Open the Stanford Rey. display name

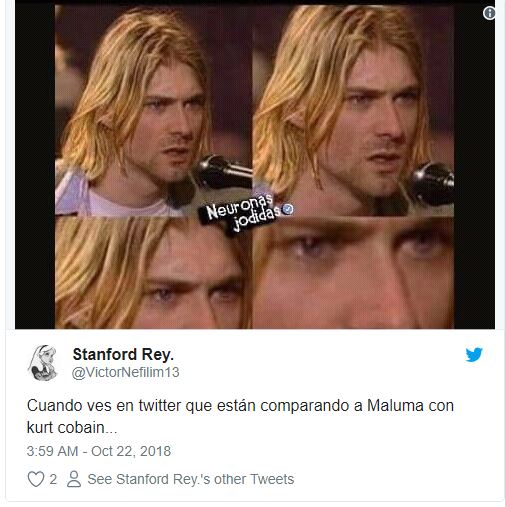coord(123,354)
